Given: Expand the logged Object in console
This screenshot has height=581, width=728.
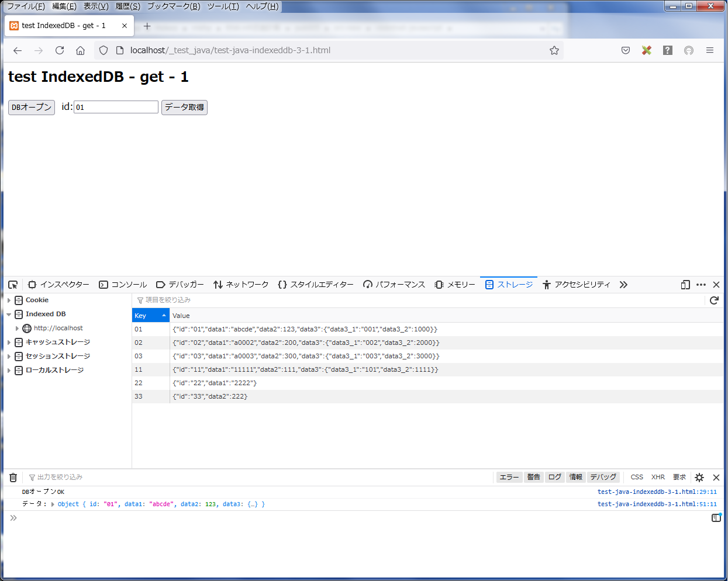Looking at the screenshot, I should click(x=53, y=504).
